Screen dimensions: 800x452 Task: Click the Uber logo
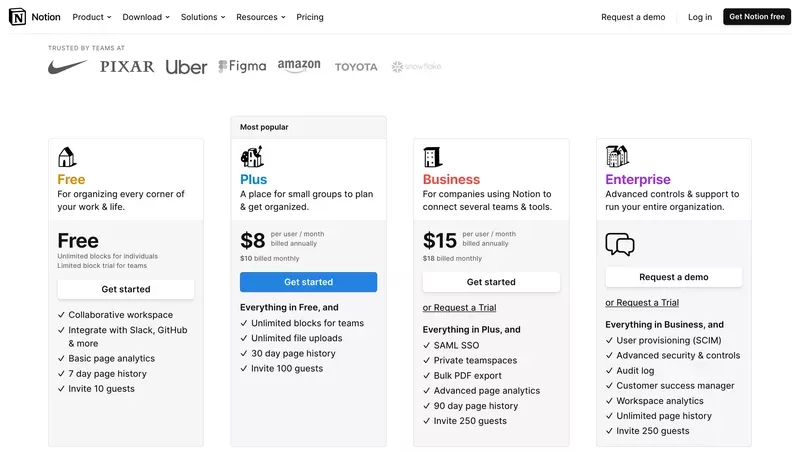tap(186, 67)
